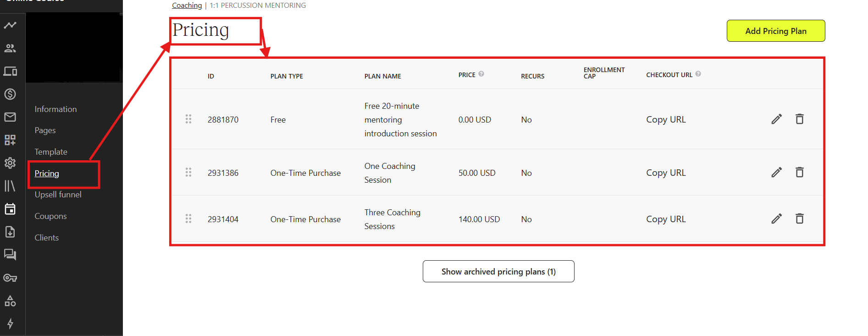The height and width of the screenshot is (336, 868).
Task: Click the Free 20-minute mentoring plan name
Action: tap(401, 120)
